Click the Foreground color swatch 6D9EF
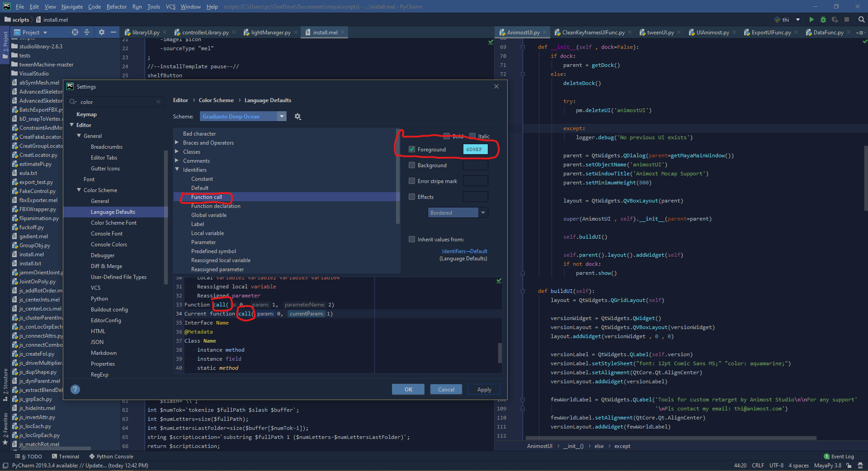The height and width of the screenshot is (471, 868). coord(475,149)
